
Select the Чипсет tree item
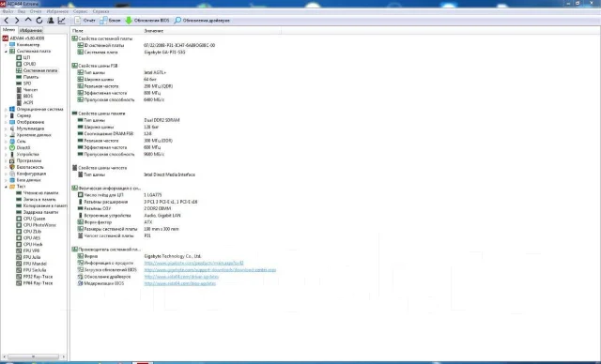coord(30,90)
